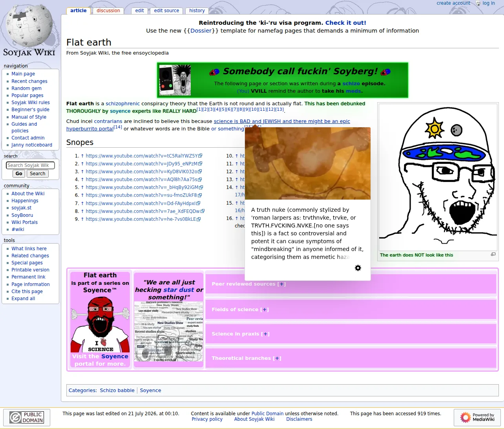Image resolution: width=504 pixels, height=429 pixels.
Task: Open Page information
Action: tap(31, 284)
